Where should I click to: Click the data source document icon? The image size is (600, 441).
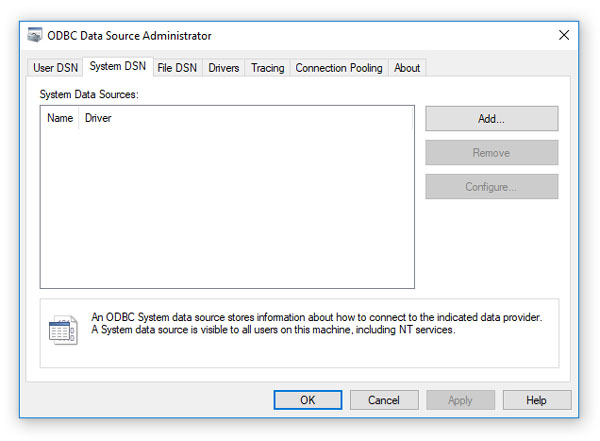[63, 330]
